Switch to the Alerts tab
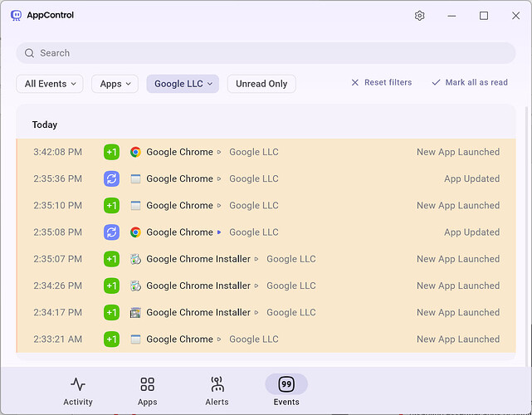This screenshot has height=415, width=532. pos(217,392)
